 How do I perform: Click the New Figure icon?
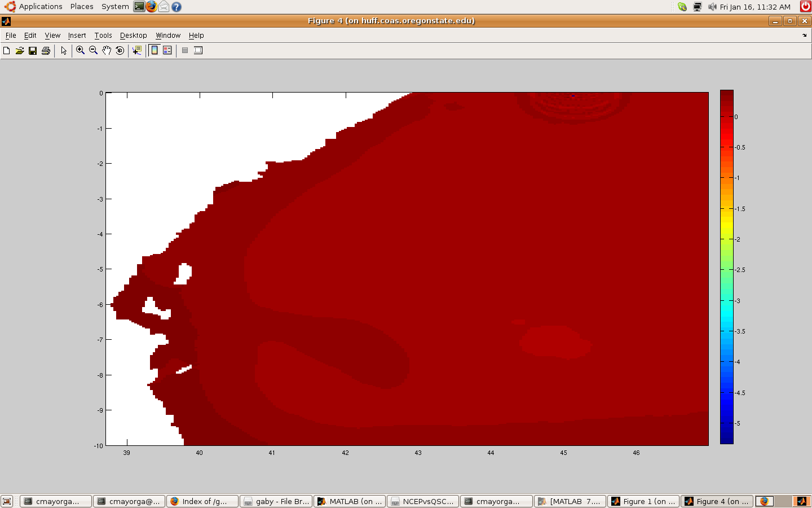pyautogui.click(x=7, y=51)
